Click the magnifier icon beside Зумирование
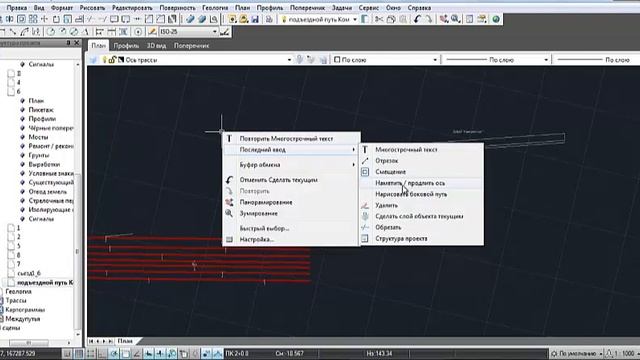 coord(229,213)
